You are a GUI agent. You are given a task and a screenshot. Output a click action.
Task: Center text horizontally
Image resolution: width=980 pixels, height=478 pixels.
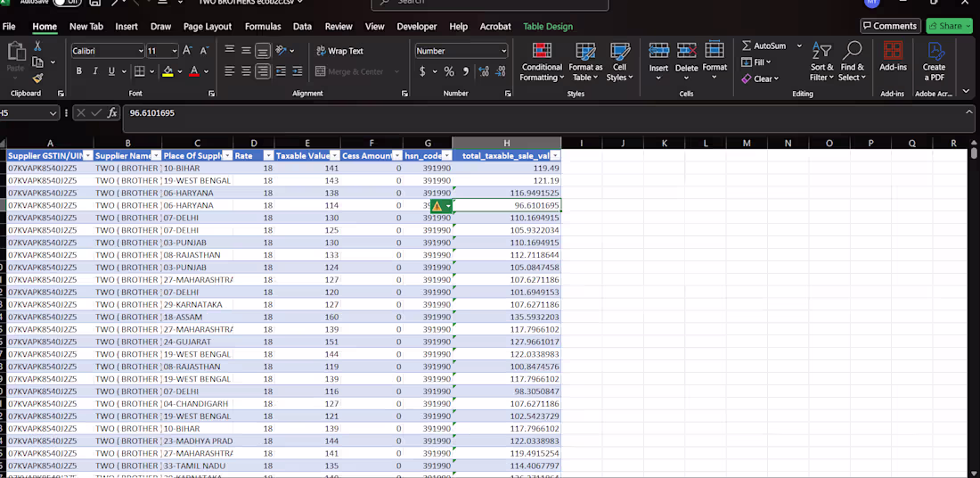246,71
